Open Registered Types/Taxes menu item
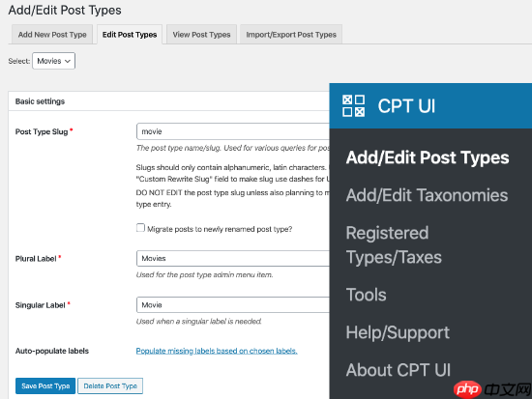 point(394,244)
